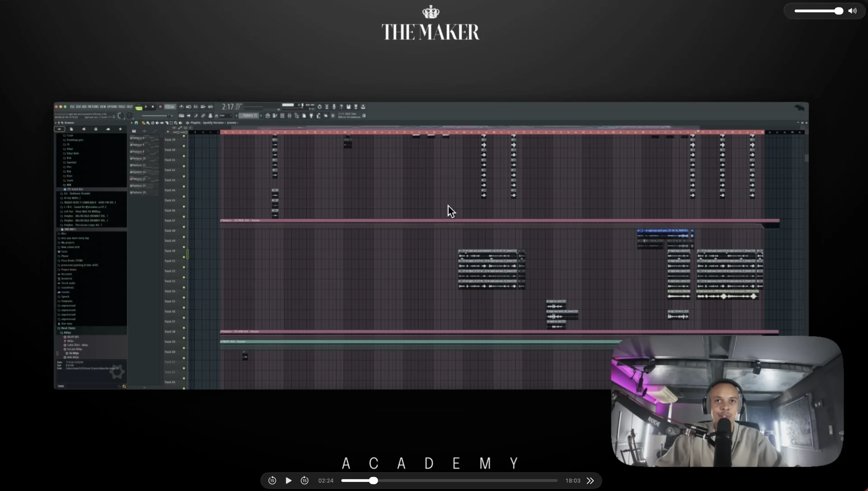
Task: Open the snap 'Line' dropdown
Action: pos(225,116)
